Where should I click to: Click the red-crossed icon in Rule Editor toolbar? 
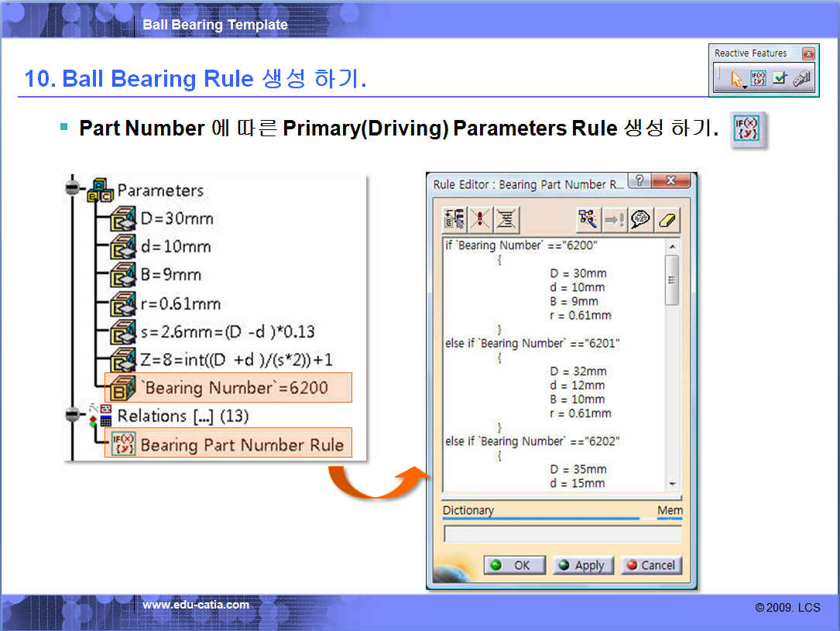[480, 220]
